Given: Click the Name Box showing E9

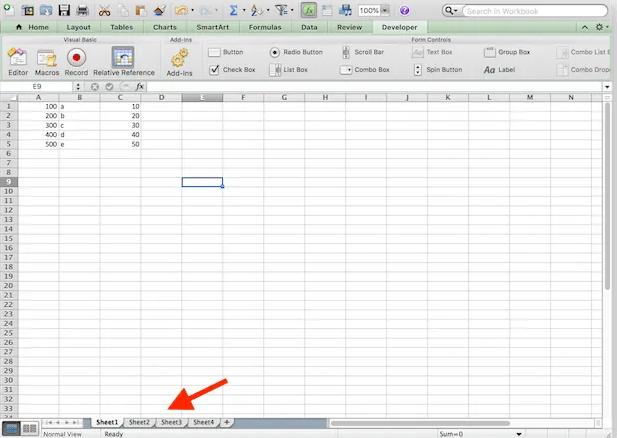Looking at the screenshot, I should coord(37,87).
